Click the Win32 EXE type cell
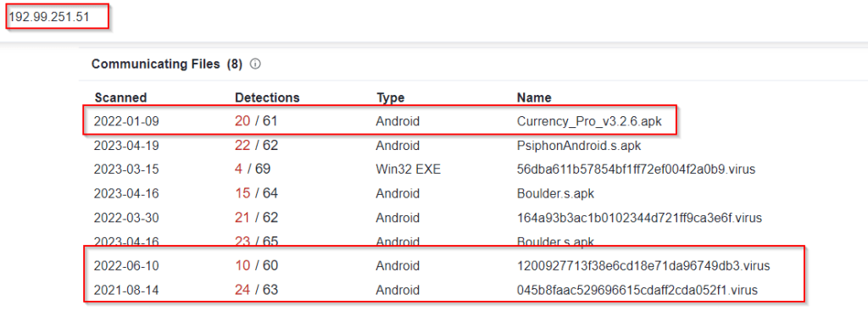868x311 pixels. click(x=409, y=169)
